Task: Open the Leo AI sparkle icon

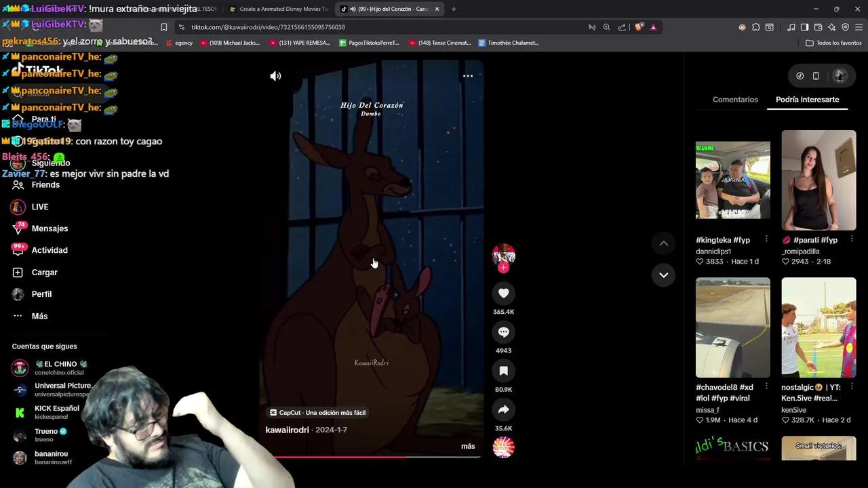Action: tap(831, 27)
